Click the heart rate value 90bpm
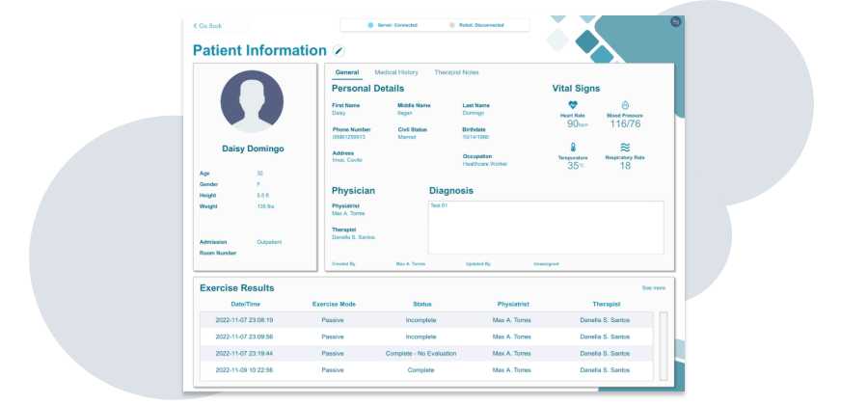This screenshot has height=405, width=868. [578, 124]
